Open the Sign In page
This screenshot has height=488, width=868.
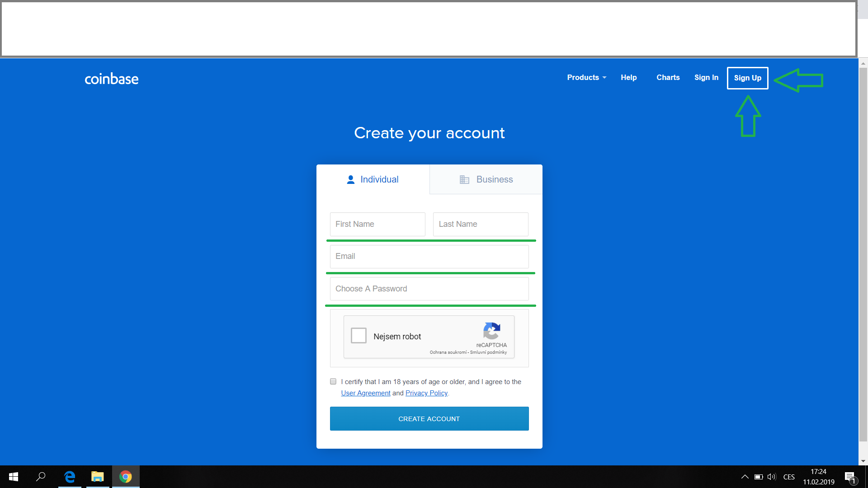(706, 78)
